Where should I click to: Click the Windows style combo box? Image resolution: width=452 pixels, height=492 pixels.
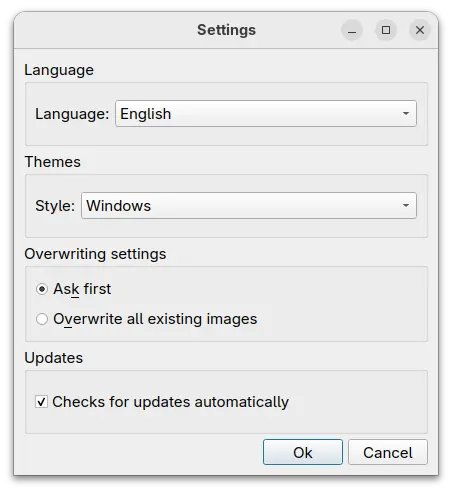click(x=249, y=205)
